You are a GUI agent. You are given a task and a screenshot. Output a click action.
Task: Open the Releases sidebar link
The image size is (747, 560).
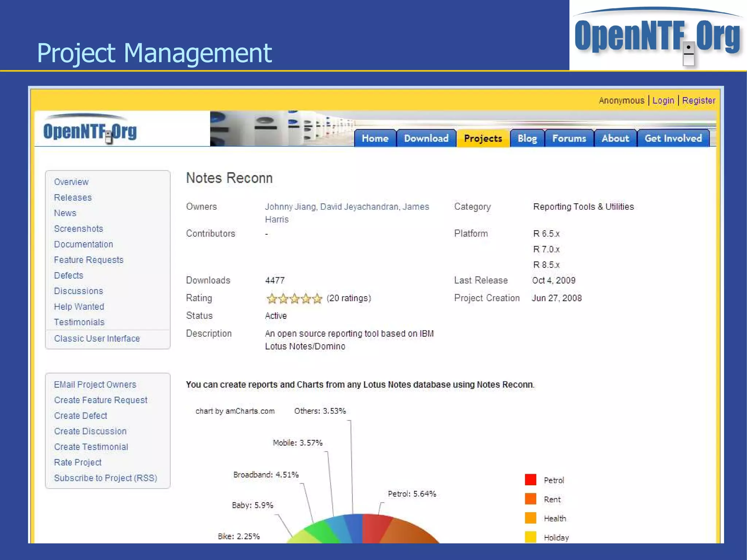pos(73,197)
